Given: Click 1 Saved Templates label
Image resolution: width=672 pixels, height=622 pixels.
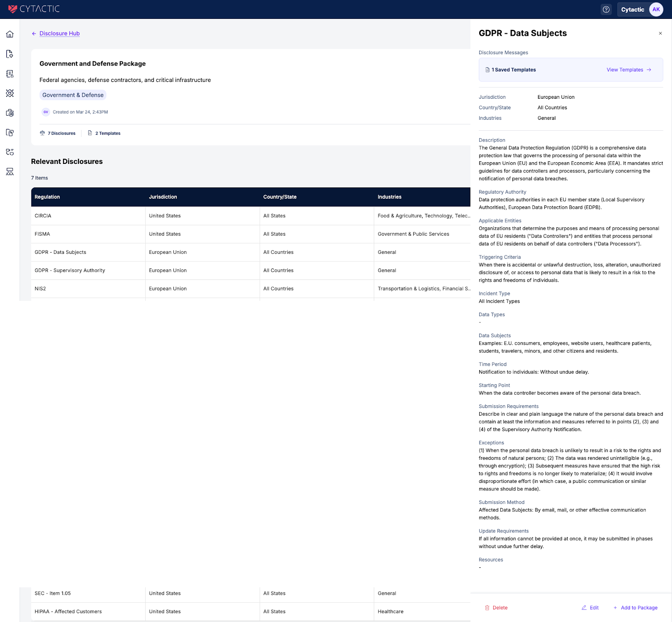Looking at the screenshot, I should tap(514, 70).
